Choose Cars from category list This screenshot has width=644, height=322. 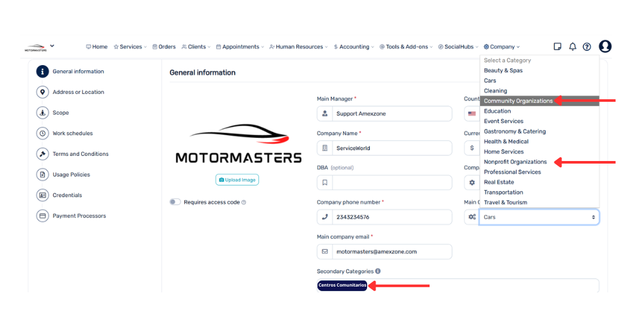pos(539,80)
